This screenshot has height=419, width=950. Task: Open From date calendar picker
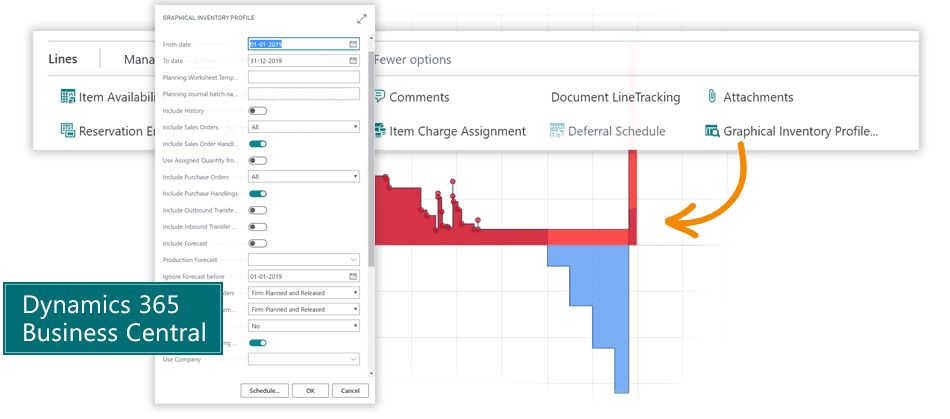353,44
